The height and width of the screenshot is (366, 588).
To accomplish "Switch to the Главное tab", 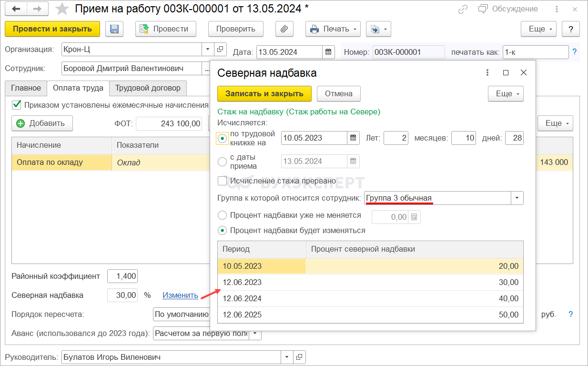I will 26,88.
